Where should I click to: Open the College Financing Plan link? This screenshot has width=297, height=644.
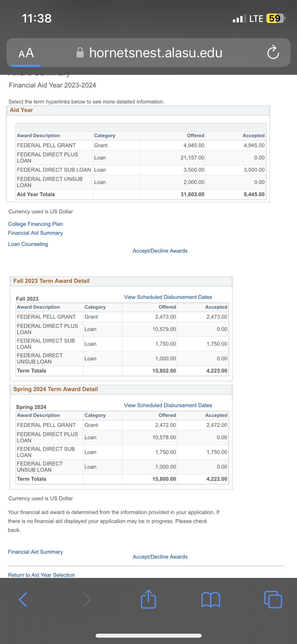pyautogui.click(x=35, y=224)
